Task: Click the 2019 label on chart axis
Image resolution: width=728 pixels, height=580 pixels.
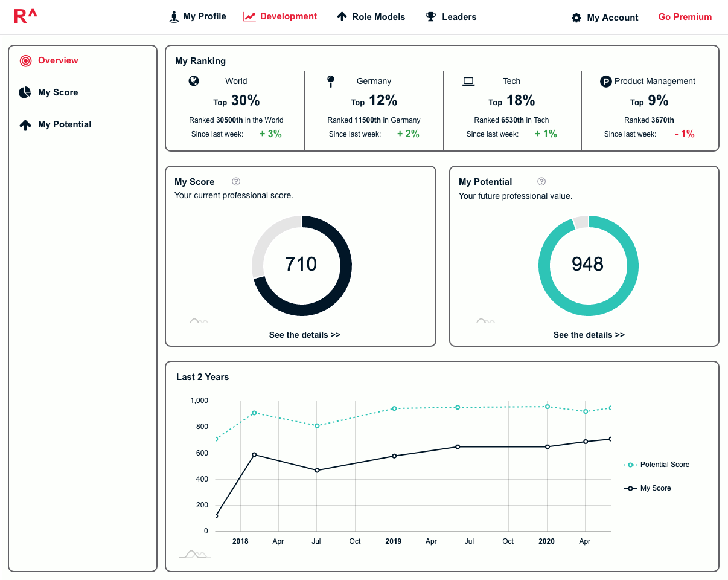Action: tap(394, 541)
